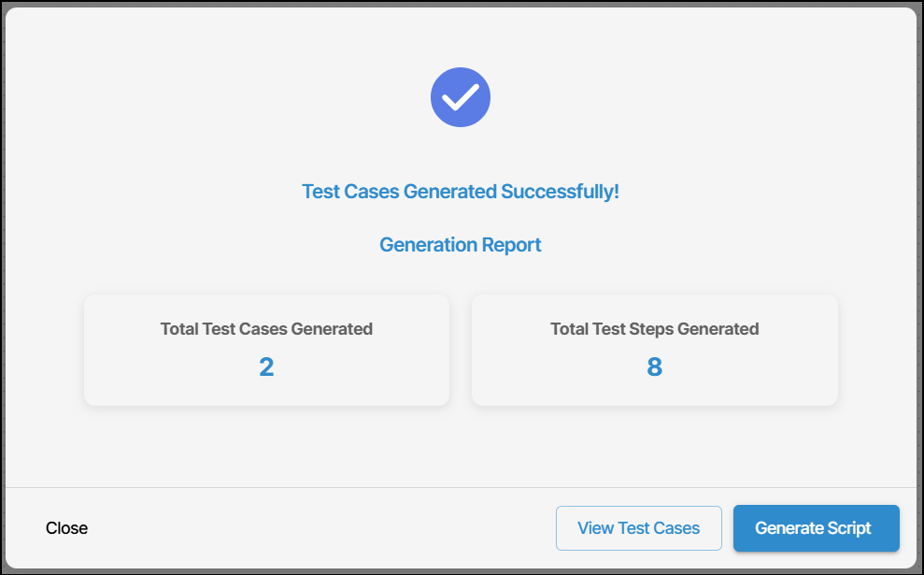Click the word 'Steps' in the right card

(651, 329)
